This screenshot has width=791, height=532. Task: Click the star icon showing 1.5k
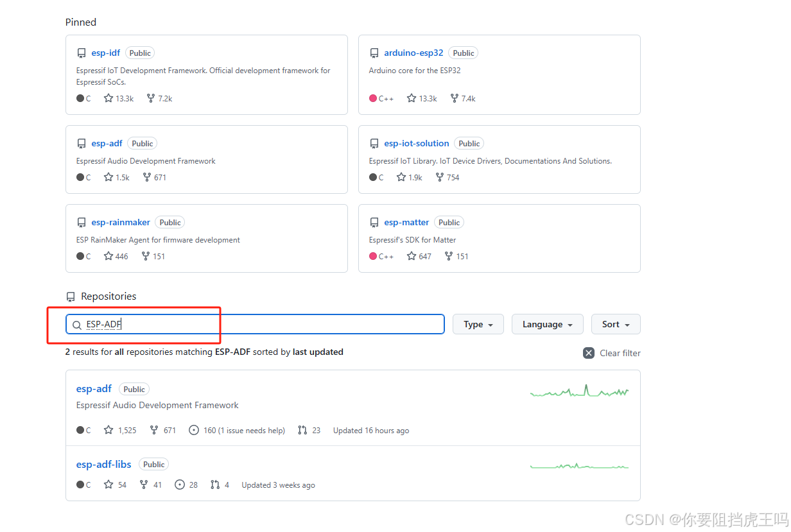pos(109,177)
